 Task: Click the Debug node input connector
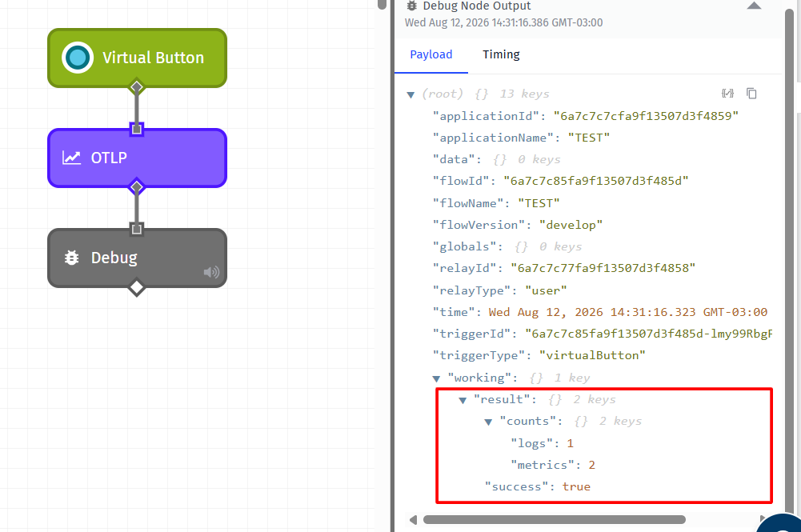[136, 230]
